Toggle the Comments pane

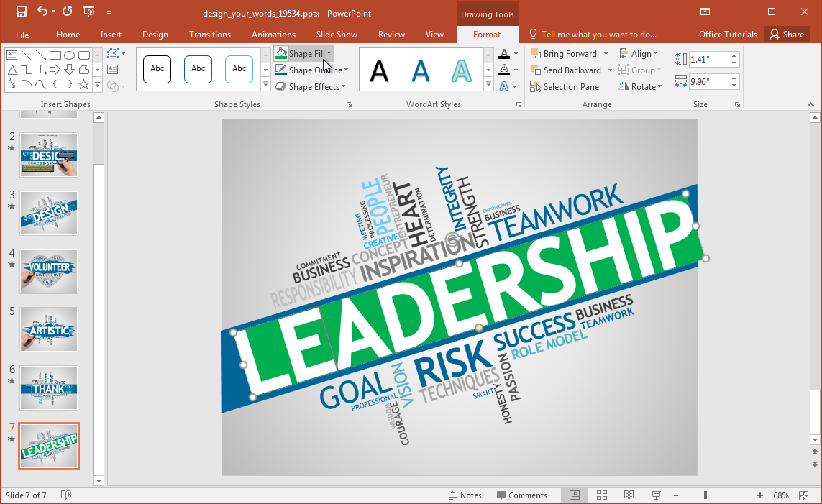(x=521, y=495)
